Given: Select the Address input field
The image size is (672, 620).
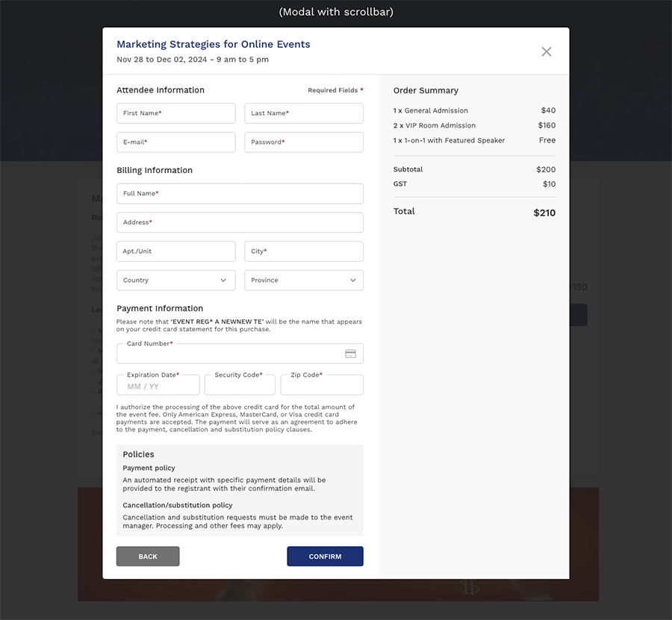Looking at the screenshot, I should pos(240,222).
